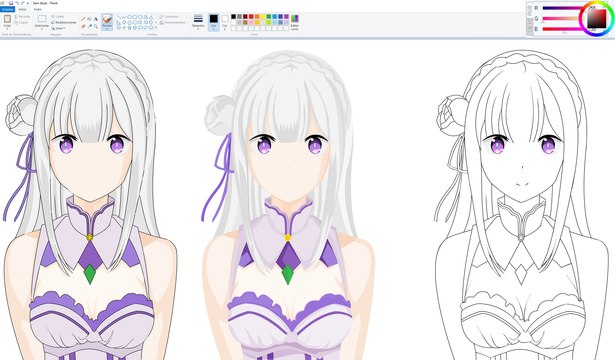Pick the brown palette swatch
The image size is (615, 360).
(x=245, y=22)
